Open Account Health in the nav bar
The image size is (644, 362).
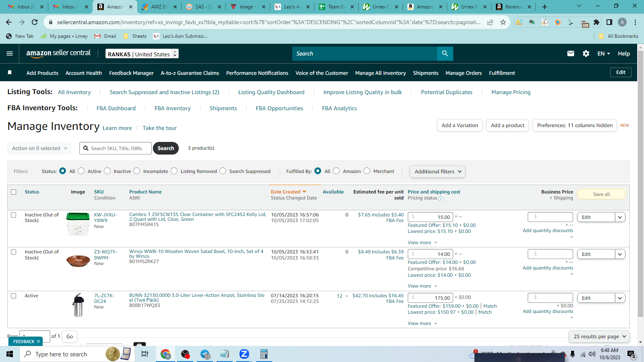[84, 73]
